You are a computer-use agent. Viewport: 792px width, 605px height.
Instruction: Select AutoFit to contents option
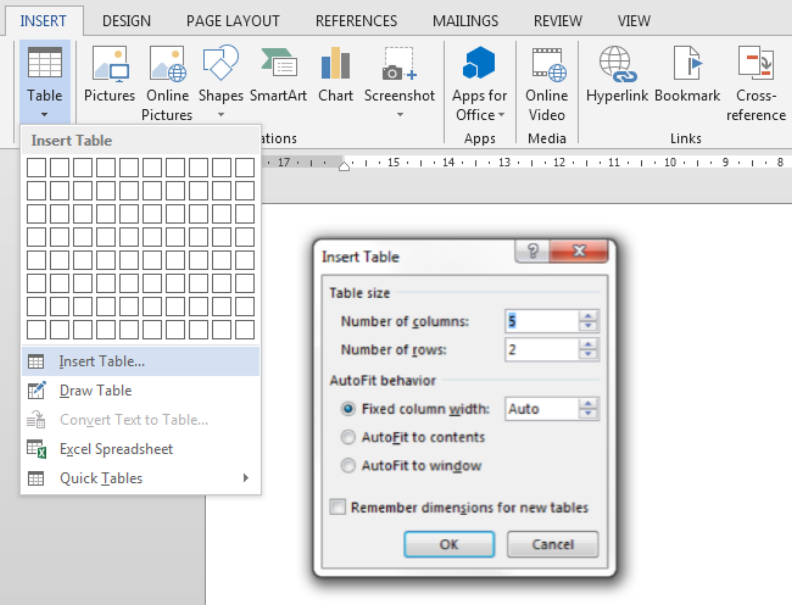pos(348,437)
